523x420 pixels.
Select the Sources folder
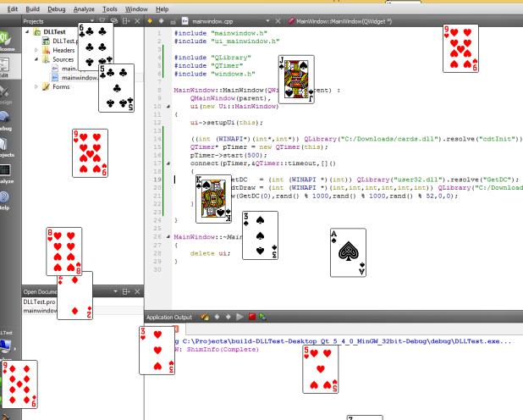coord(63,59)
